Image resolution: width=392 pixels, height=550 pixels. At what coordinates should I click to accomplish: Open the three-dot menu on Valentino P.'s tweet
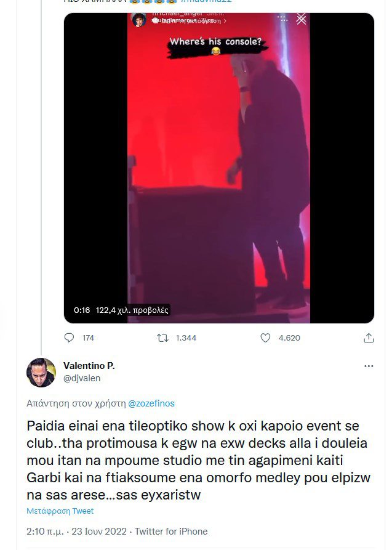(x=369, y=366)
